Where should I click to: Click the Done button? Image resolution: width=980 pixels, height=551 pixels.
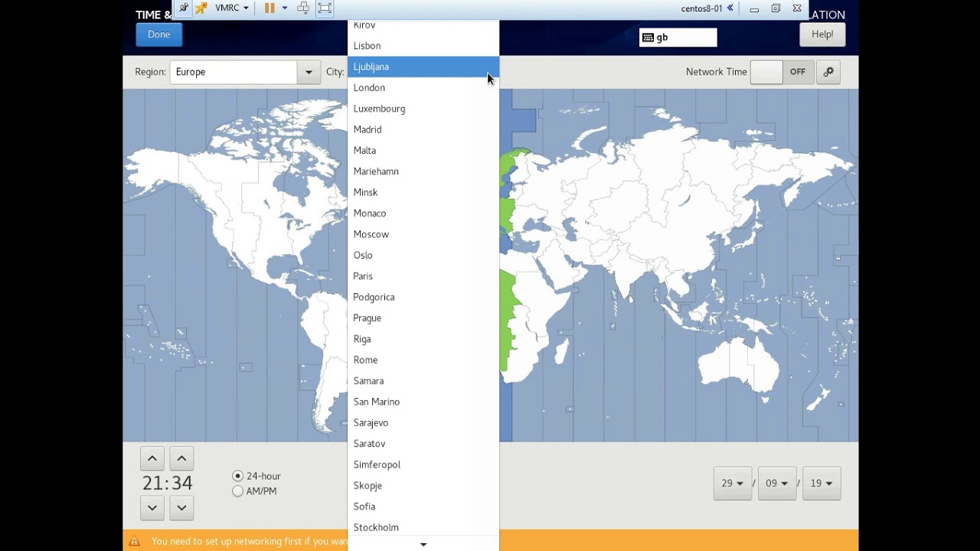(x=159, y=34)
